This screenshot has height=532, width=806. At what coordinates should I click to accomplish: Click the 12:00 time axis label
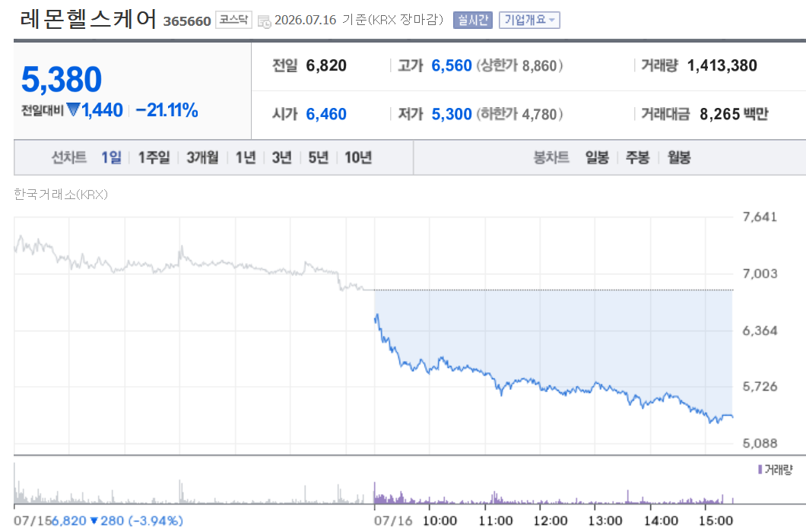(x=550, y=521)
